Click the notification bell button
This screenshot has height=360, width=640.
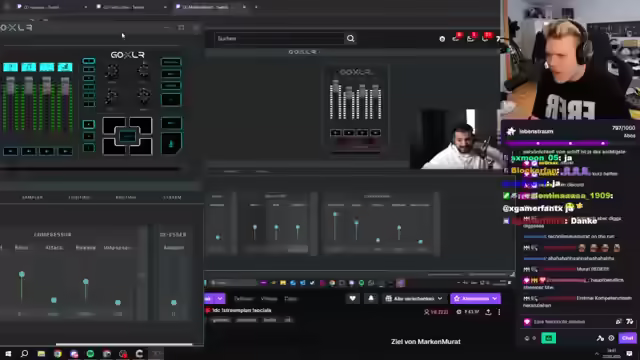point(371,298)
